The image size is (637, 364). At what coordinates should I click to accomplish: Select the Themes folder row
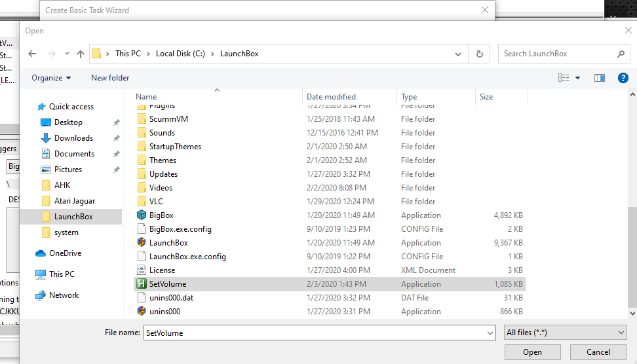click(330, 160)
